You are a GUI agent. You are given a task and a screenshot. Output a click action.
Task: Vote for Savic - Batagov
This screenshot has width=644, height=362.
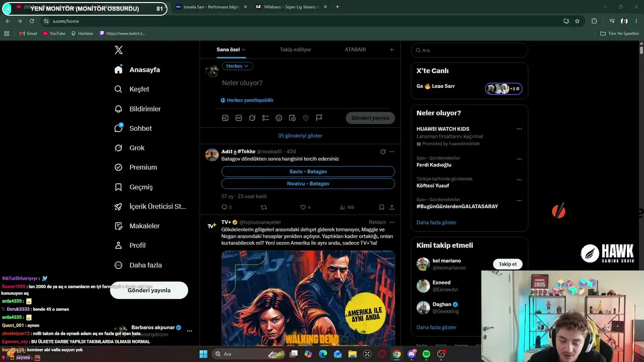pyautogui.click(x=308, y=171)
